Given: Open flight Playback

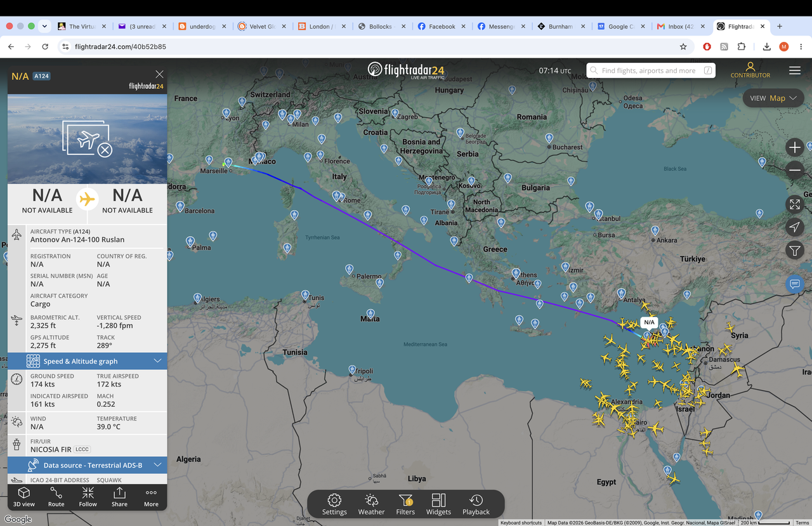Looking at the screenshot, I should [x=476, y=504].
